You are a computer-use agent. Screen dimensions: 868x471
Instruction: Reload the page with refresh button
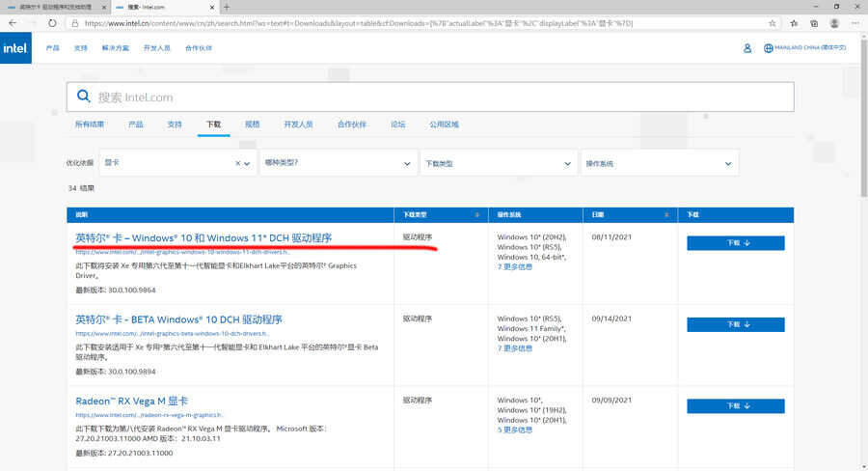[51, 22]
